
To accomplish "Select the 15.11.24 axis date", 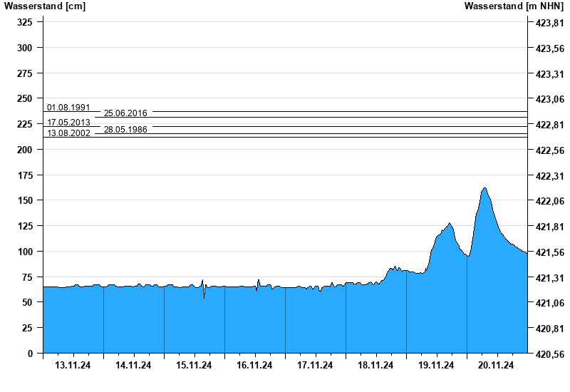I will 194,365.
